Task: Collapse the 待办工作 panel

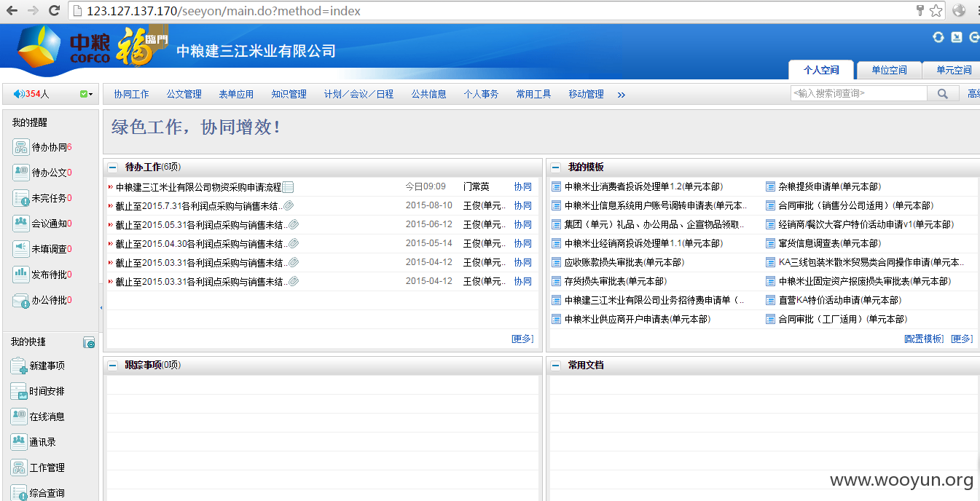Action: (x=113, y=167)
